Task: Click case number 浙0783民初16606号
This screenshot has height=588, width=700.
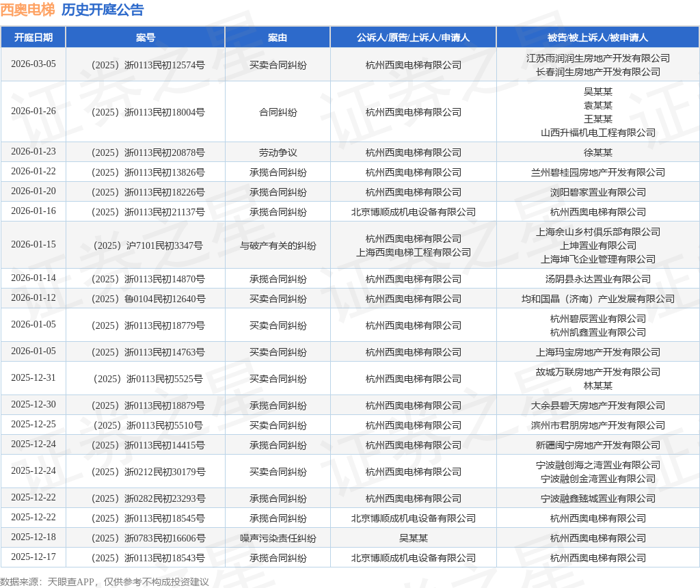Action: click(x=148, y=539)
